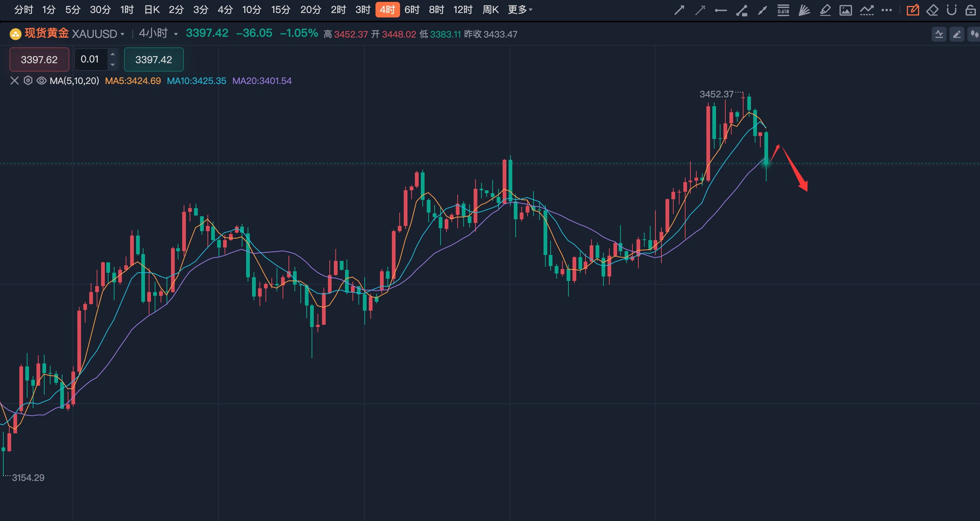Activate the eraser tool
Viewport: 980px width, 521px height.
(x=932, y=10)
